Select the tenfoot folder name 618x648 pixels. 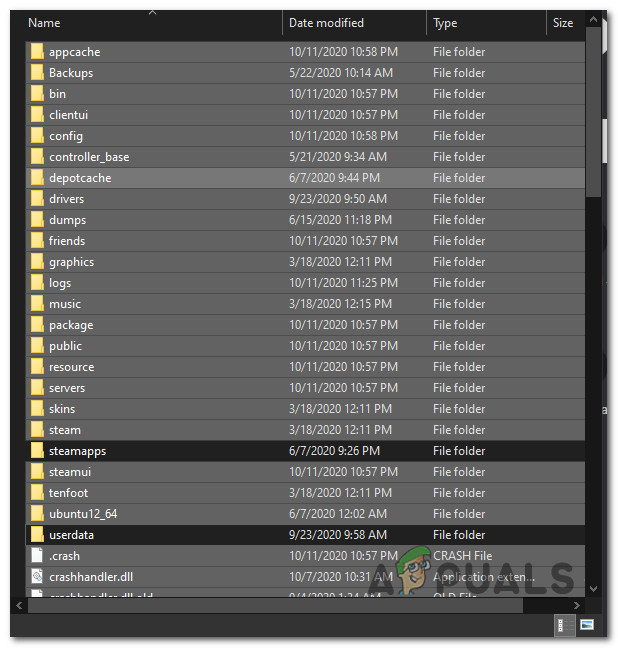click(x=69, y=493)
